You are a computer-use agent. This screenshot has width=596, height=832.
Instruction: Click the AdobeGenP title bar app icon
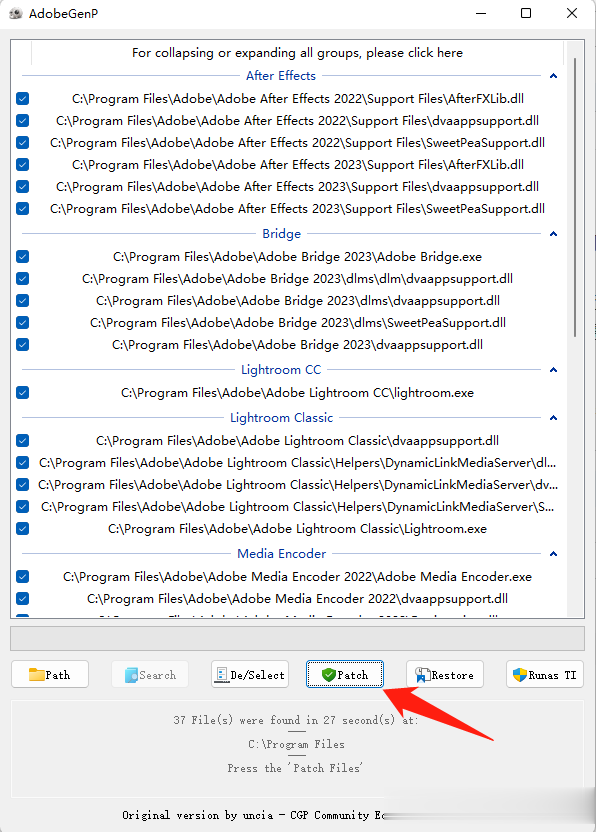[x=16, y=13]
